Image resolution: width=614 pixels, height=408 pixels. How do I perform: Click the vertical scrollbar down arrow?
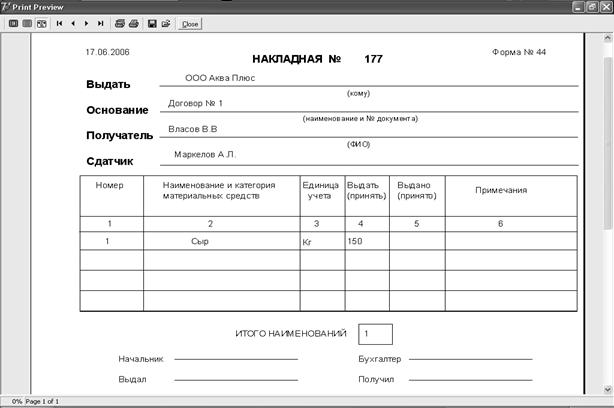pos(608,390)
